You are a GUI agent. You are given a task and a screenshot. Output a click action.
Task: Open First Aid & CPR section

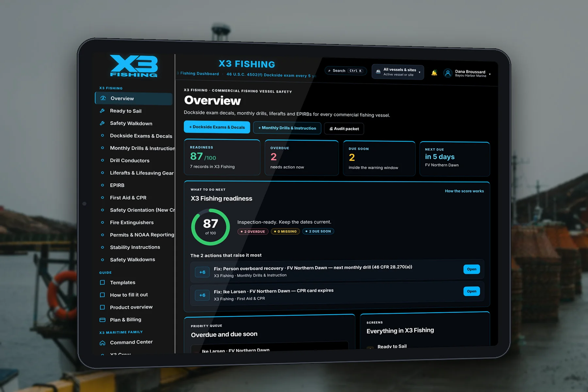click(x=128, y=198)
